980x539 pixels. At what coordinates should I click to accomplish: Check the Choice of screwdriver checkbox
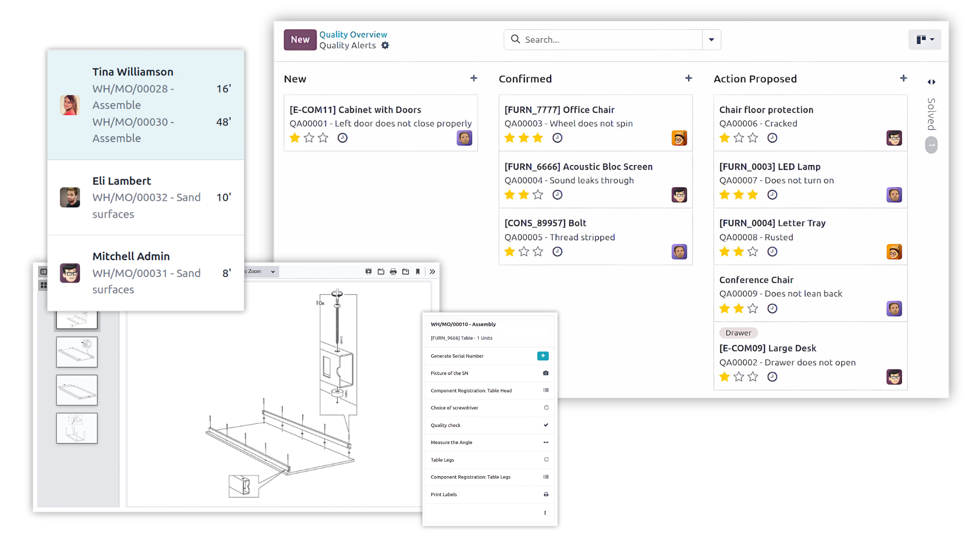tap(546, 408)
